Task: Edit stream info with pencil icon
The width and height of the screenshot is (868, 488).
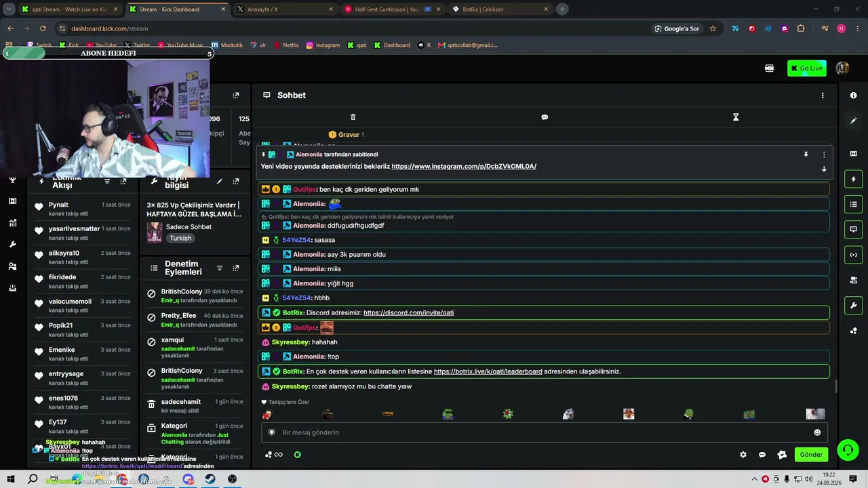Action: coord(219,181)
